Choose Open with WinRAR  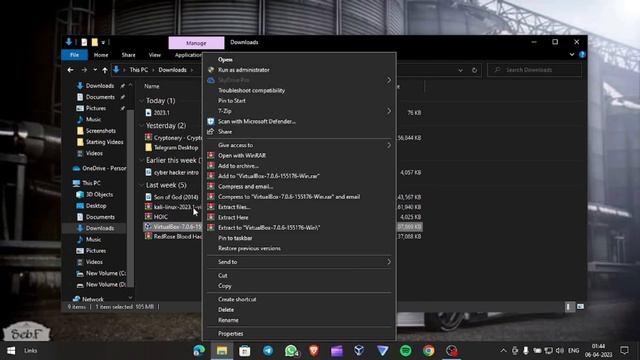point(242,156)
